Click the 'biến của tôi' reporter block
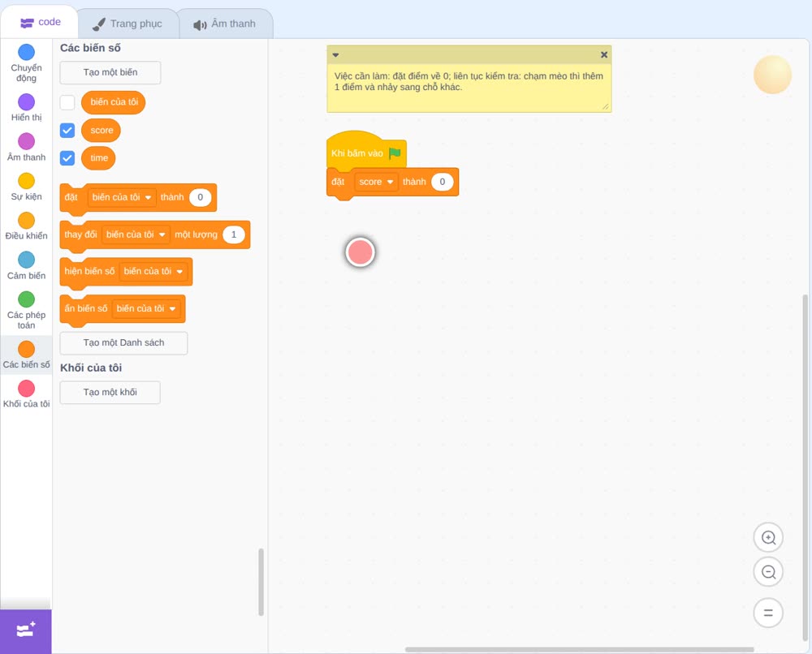Screen dimensions: 812x654 pyautogui.click(x=114, y=102)
